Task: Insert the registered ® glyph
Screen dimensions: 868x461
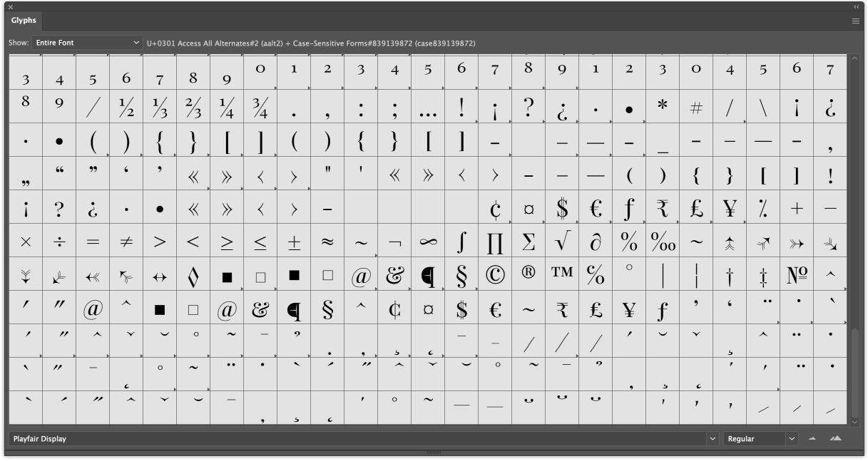Action: (x=529, y=274)
